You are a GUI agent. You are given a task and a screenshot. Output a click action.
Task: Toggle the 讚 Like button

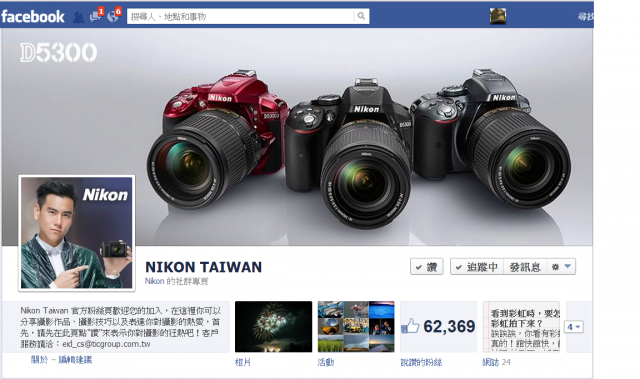pos(427,267)
